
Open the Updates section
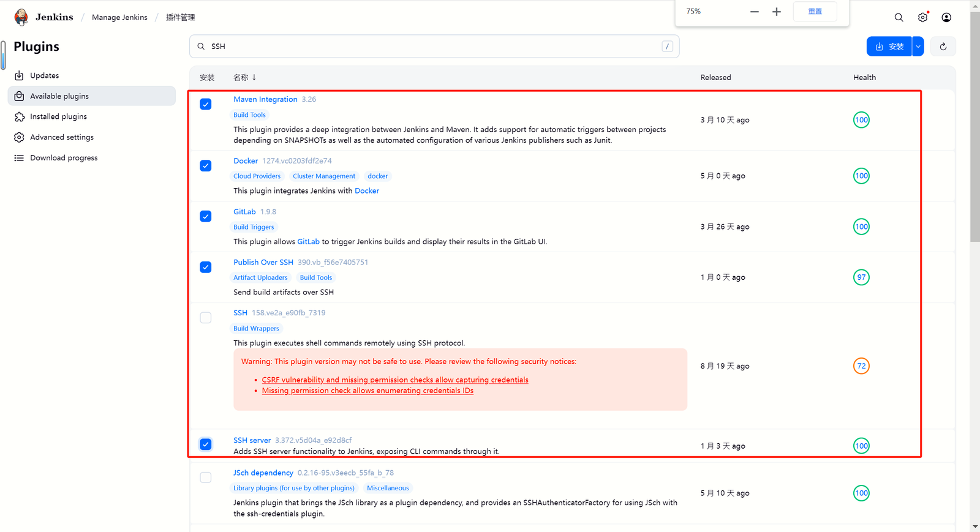pyautogui.click(x=92, y=75)
